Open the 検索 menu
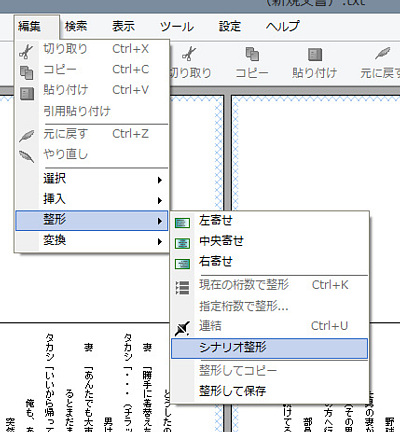The width and height of the screenshot is (400, 432). (x=76, y=26)
